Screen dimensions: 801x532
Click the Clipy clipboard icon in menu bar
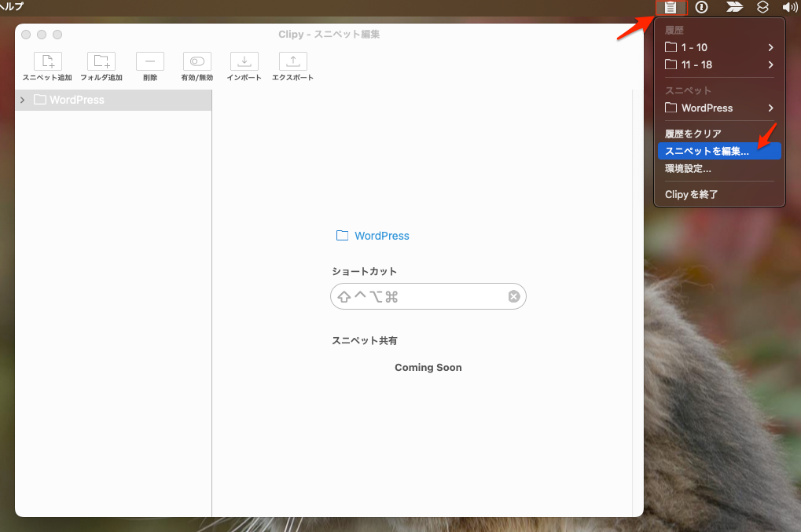(671, 7)
